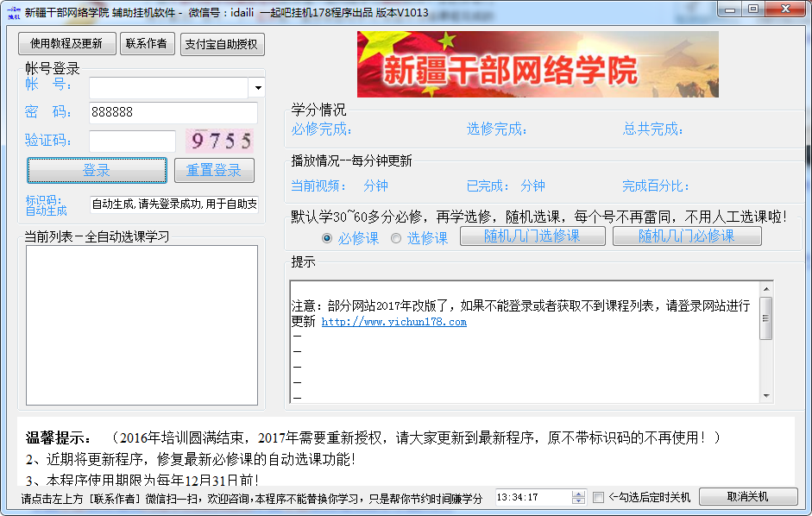Click the tips box scroll down arrow
The height and width of the screenshot is (516, 812).
[x=766, y=396]
